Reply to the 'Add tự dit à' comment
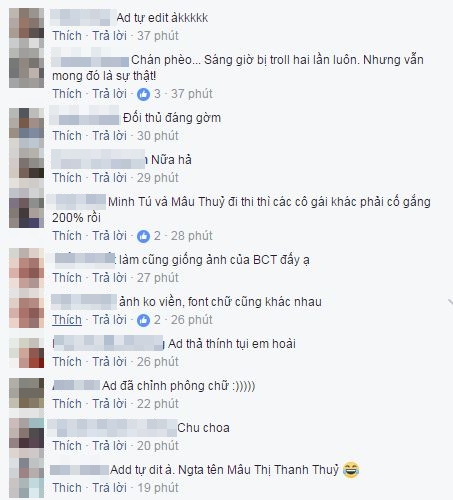 tap(109, 488)
